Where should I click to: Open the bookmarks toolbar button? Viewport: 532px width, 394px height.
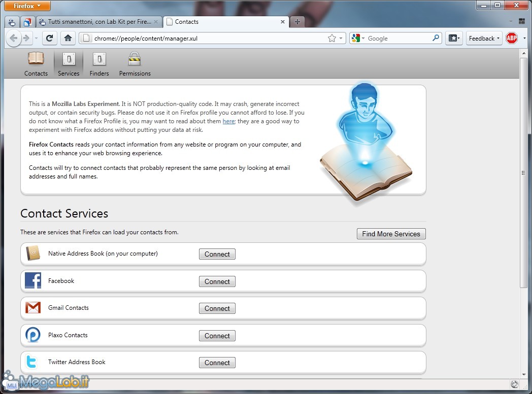[x=454, y=38]
